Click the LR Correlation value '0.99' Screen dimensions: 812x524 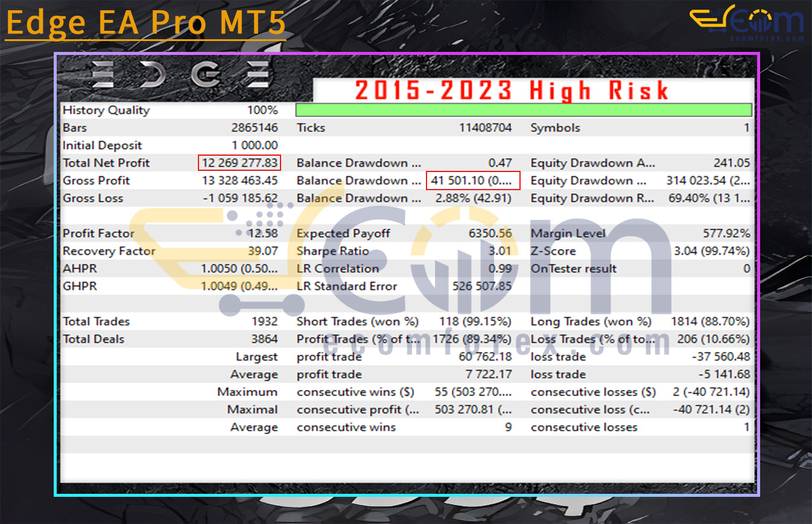500,269
